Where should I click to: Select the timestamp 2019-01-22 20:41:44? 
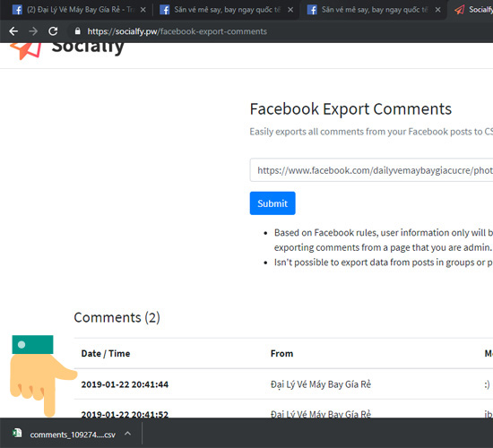[125, 384]
